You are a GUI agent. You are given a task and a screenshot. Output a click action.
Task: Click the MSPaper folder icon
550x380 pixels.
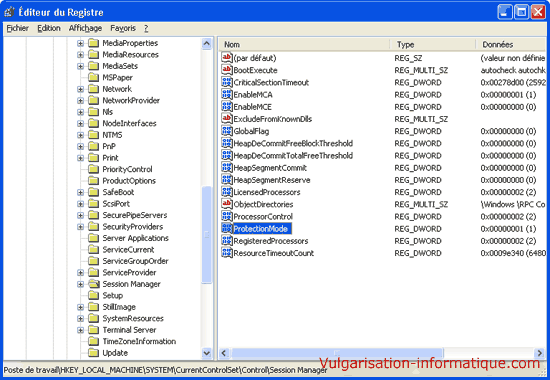tap(93, 77)
